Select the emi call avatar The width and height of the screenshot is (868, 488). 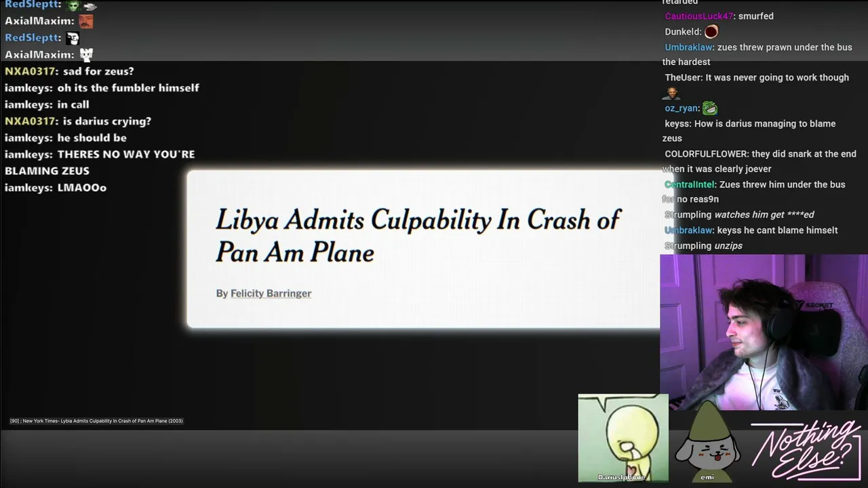pyautogui.click(x=707, y=442)
